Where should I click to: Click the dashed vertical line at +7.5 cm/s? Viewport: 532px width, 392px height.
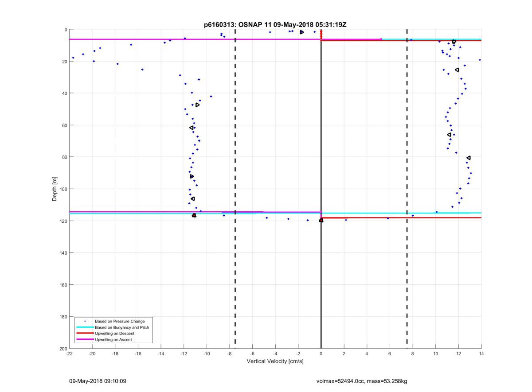point(407,189)
